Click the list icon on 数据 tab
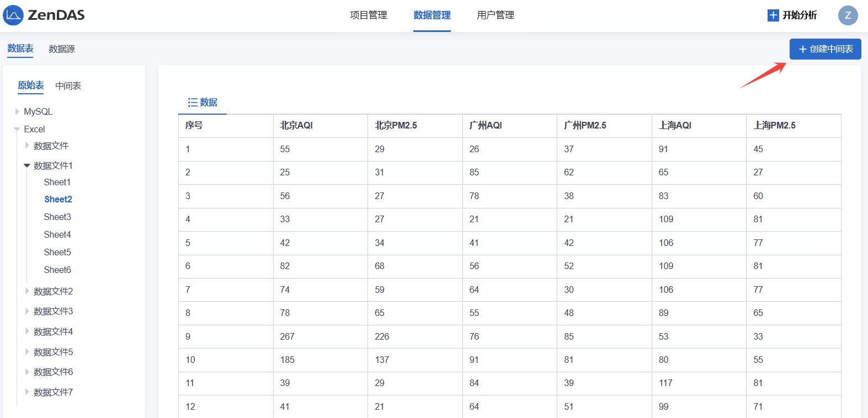Screen dimensions: 868x418 192,103
